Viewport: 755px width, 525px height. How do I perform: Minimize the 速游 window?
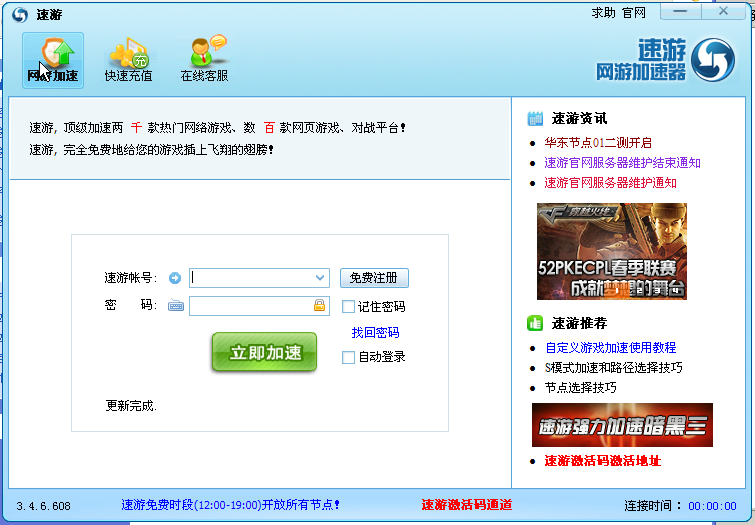(x=680, y=11)
